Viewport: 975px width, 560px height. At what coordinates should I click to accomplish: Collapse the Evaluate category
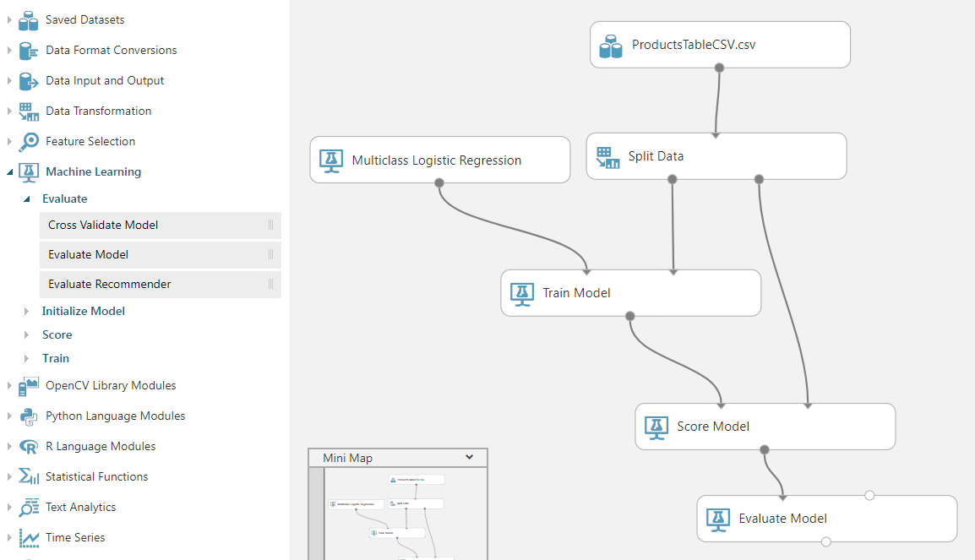tap(28, 198)
